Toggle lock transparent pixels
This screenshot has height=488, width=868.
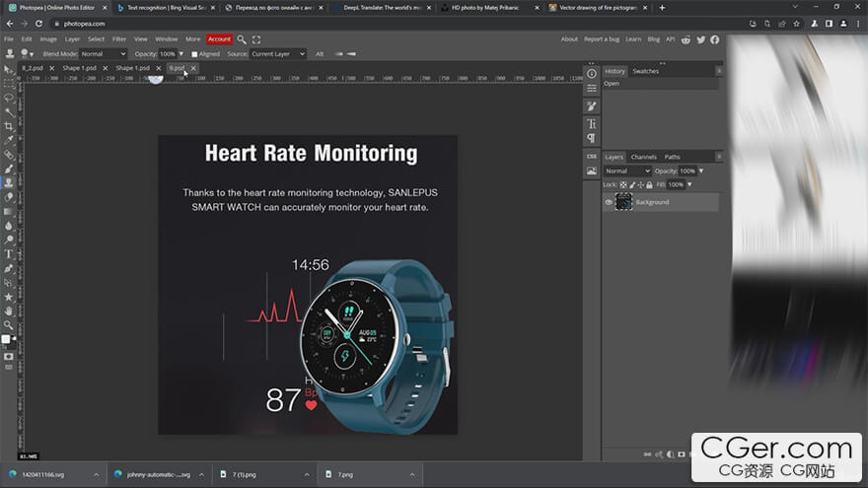623,184
